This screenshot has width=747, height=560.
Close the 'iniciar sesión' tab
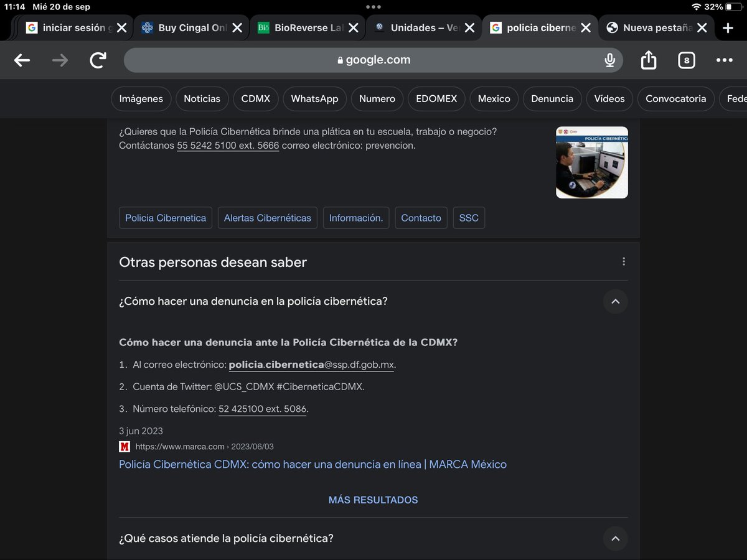(x=122, y=28)
